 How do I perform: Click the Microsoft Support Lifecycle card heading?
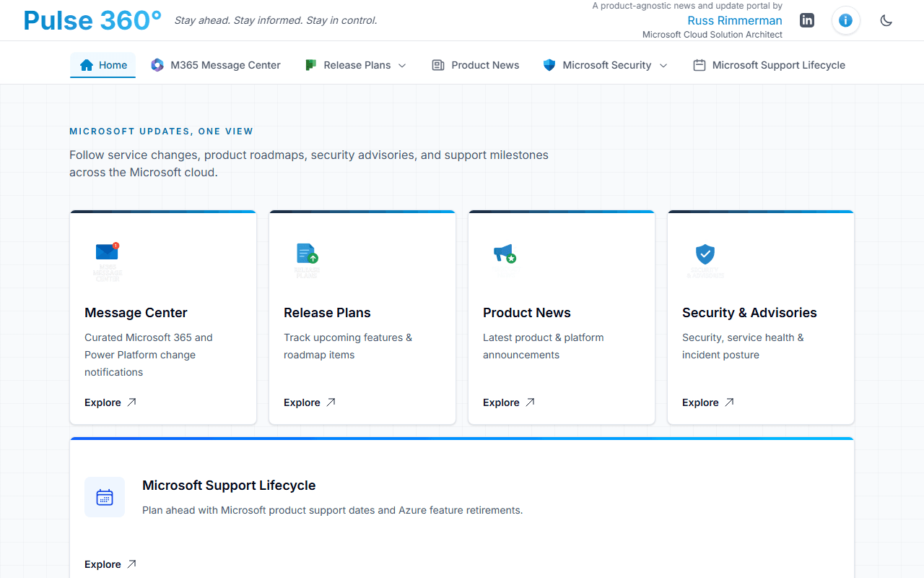tap(229, 486)
